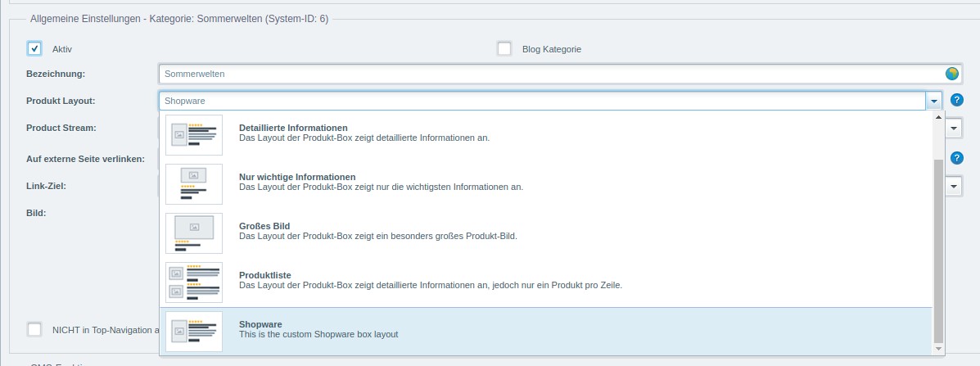The width and height of the screenshot is (980, 366).
Task: Open the Product Stream dropdown arrow
Action: point(955,129)
